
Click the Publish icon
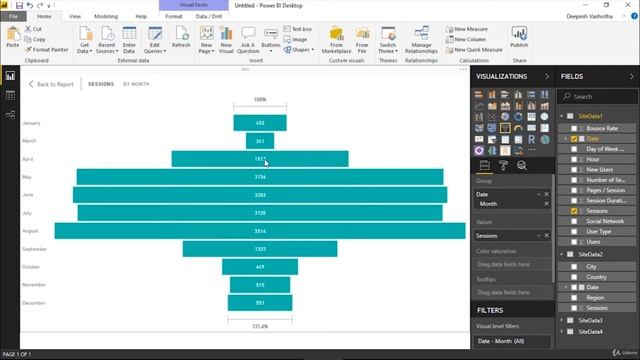click(x=519, y=37)
